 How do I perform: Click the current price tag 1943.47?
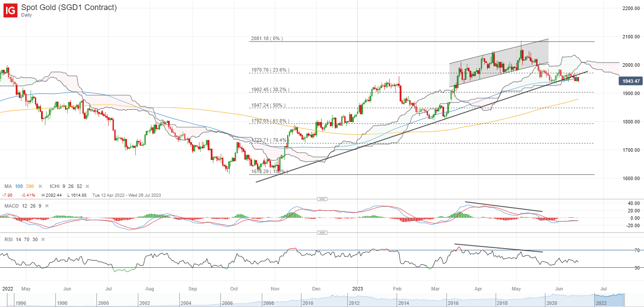pos(631,81)
